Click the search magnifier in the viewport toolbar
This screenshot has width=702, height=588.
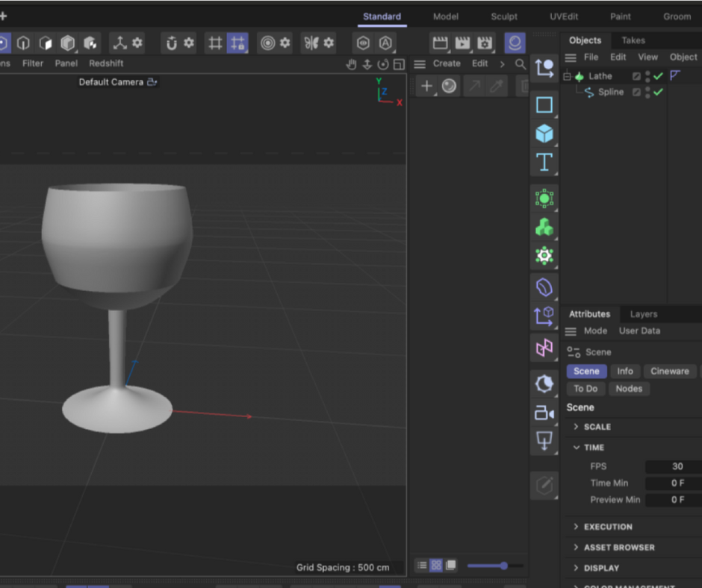click(521, 64)
